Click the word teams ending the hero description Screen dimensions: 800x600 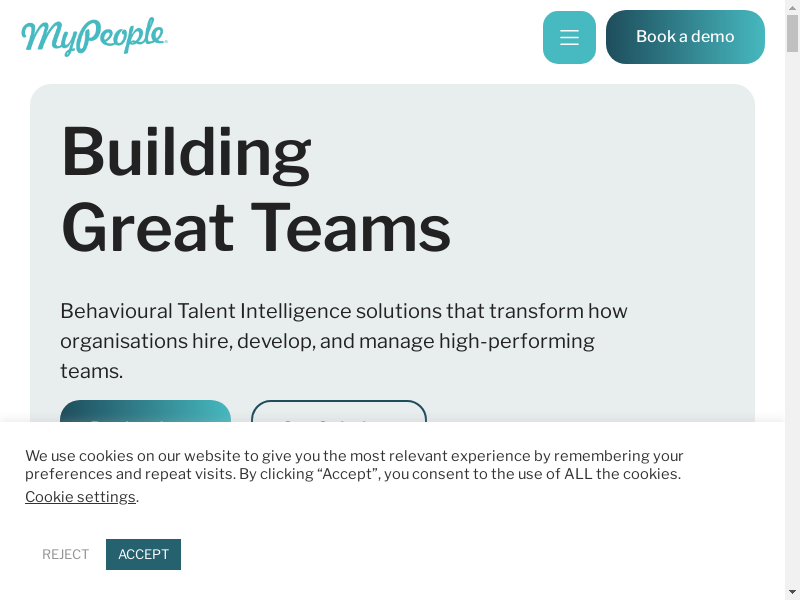click(91, 371)
